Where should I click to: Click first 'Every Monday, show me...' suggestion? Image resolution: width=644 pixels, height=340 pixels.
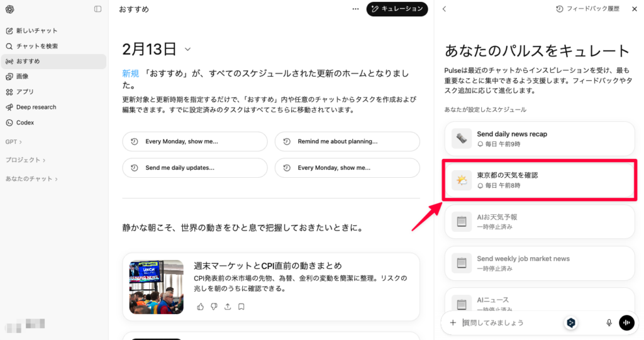195,141
